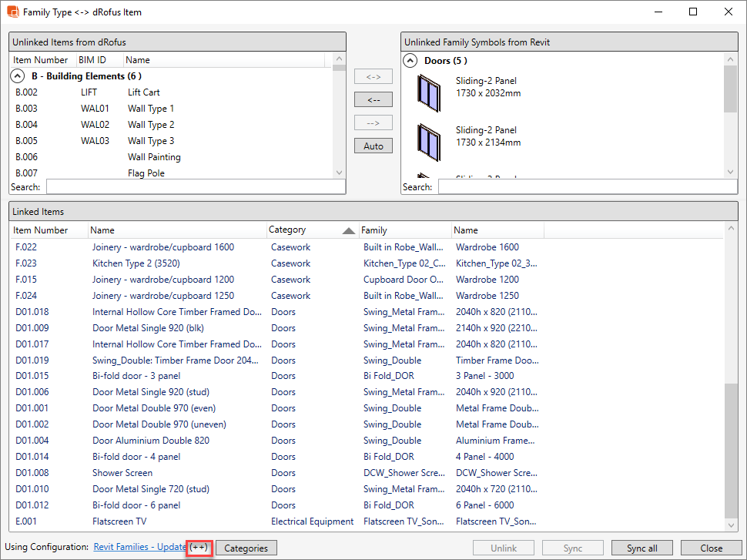Select the Sliding-2 Panel 1730 x 2134mm icon
The height and width of the screenshot is (560, 747).
(x=426, y=138)
